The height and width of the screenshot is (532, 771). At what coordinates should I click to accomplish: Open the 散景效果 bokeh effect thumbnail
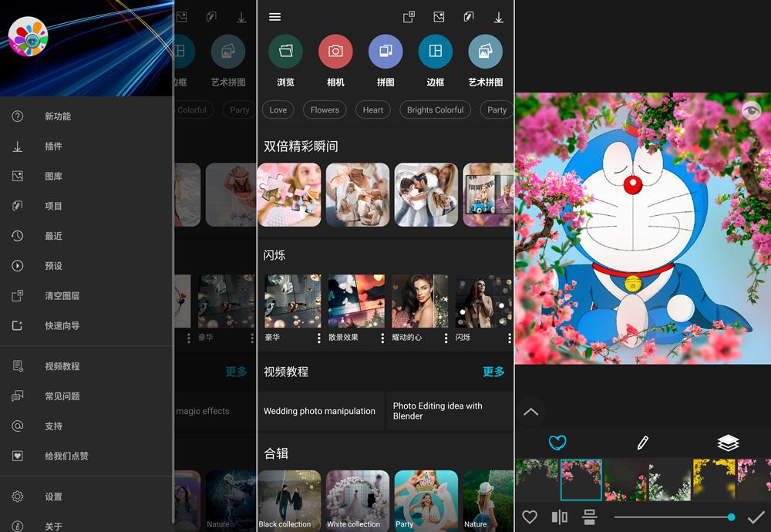(356, 301)
